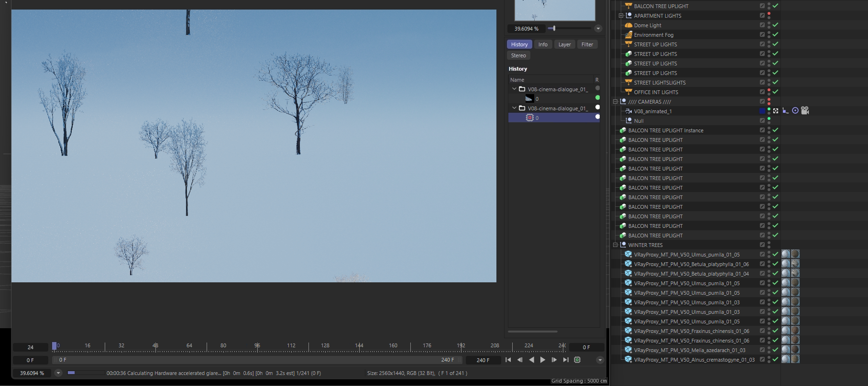The height and width of the screenshot is (386, 868).
Task: Open the Layer tab
Action: click(x=565, y=44)
